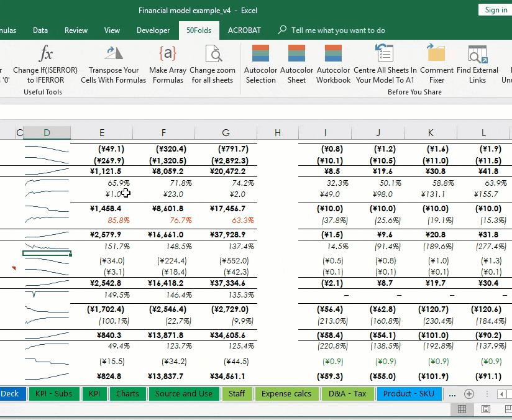Select column K header
The width and height of the screenshot is (512, 420).
[431, 132]
